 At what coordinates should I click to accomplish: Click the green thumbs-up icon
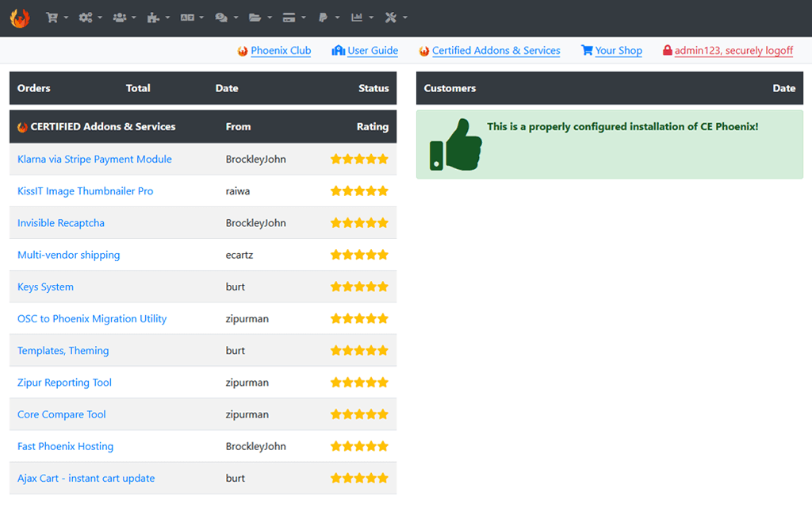[x=455, y=144]
